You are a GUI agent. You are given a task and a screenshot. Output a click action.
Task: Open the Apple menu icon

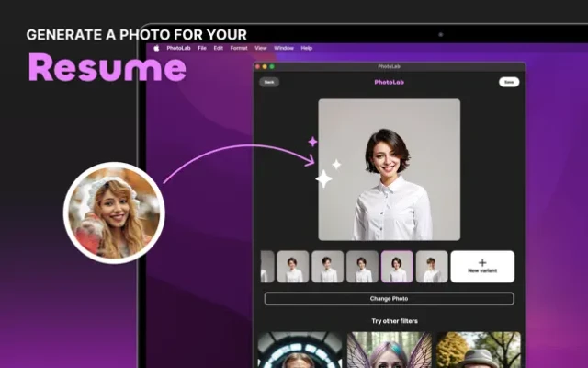(x=156, y=47)
